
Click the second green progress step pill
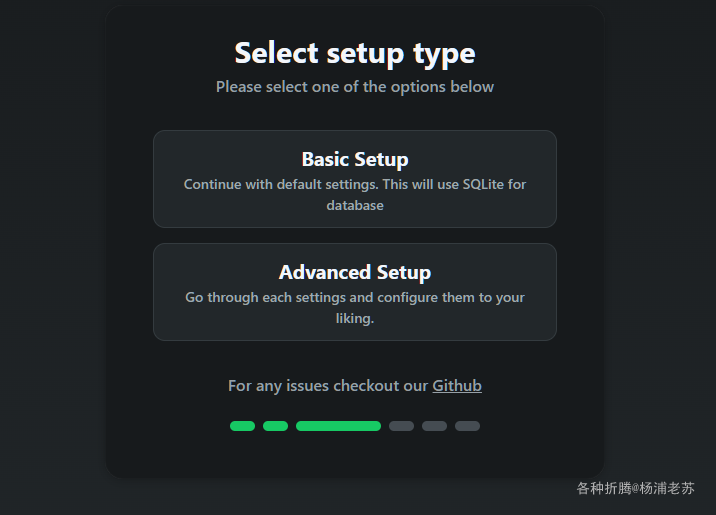[275, 426]
